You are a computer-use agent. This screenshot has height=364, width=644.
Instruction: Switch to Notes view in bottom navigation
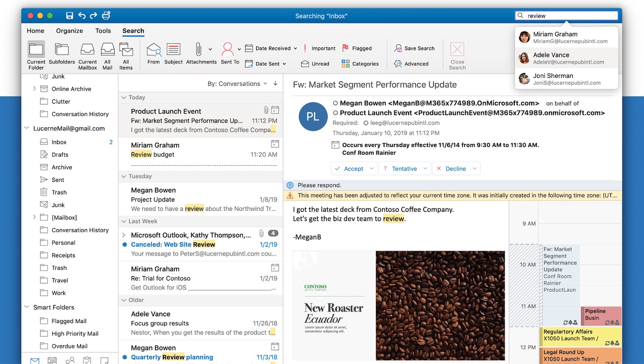[x=104, y=361]
